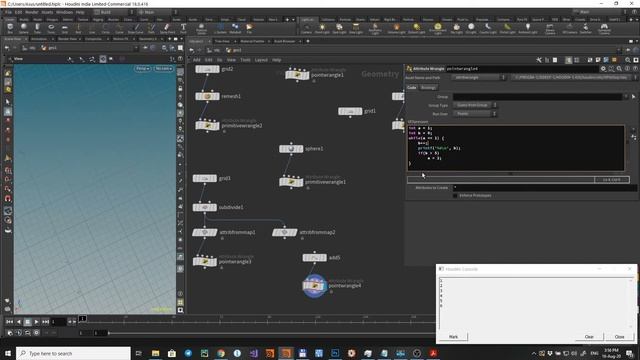The width and height of the screenshot is (640, 360).
Task: Click play forward on the timeline
Action: (36, 322)
